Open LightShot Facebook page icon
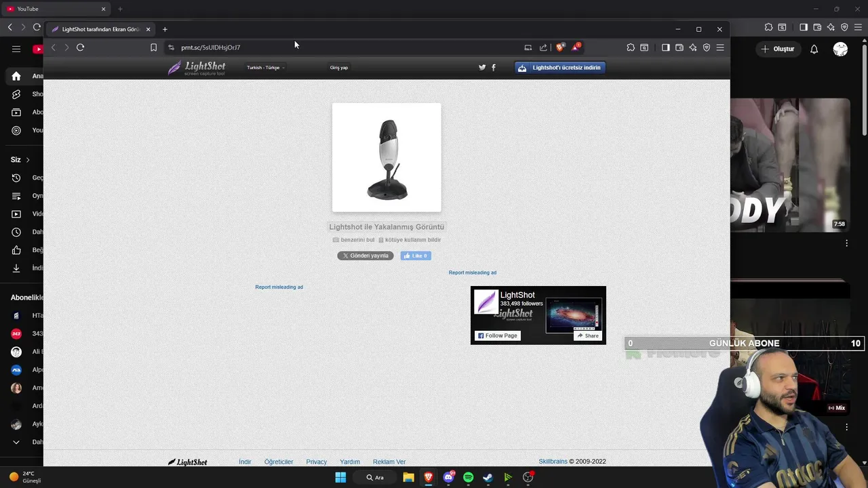This screenshot has width=868, height=488. point(493,67)
